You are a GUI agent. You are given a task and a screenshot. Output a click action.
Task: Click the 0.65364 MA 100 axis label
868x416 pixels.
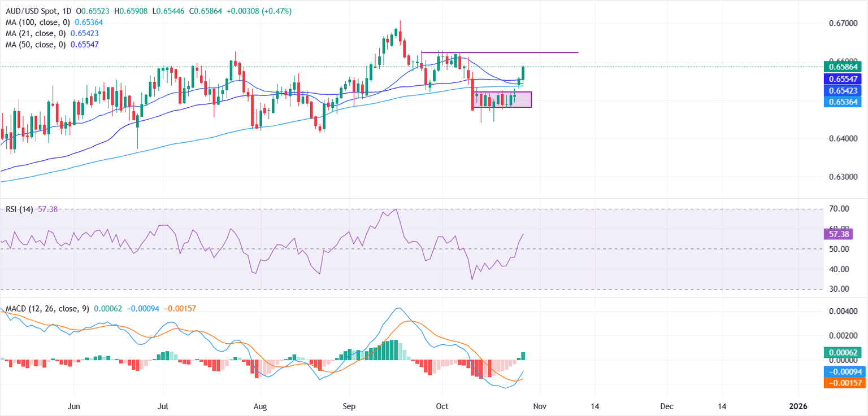[844, 102]
